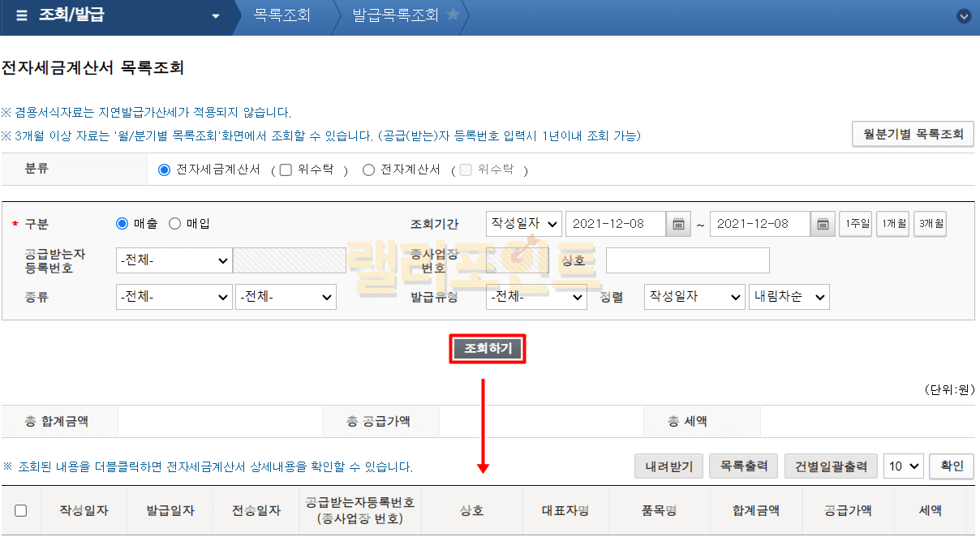
Task: Click the 상호 text input field
Action: point(687,260)
